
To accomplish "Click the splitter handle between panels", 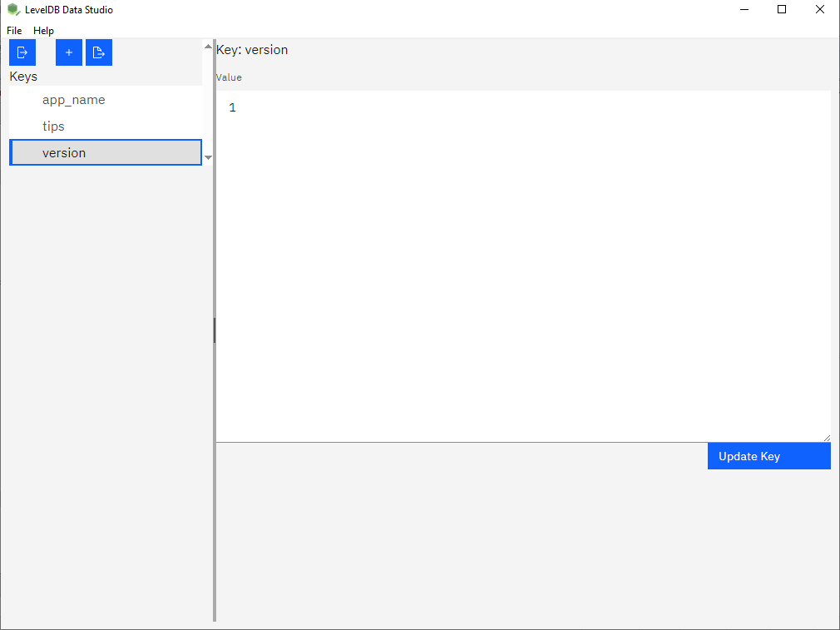I will click(x=215, y=330).
